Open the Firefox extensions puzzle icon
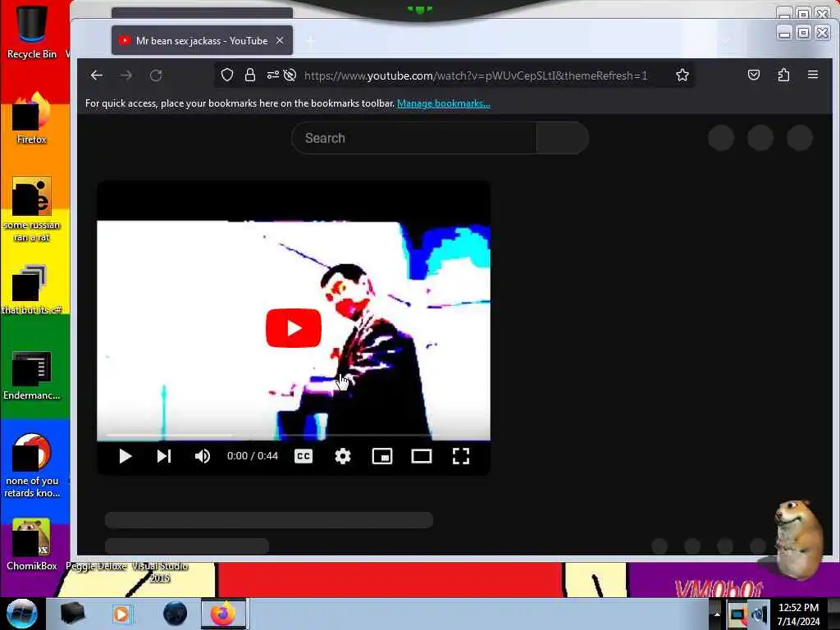 point(783,75)
